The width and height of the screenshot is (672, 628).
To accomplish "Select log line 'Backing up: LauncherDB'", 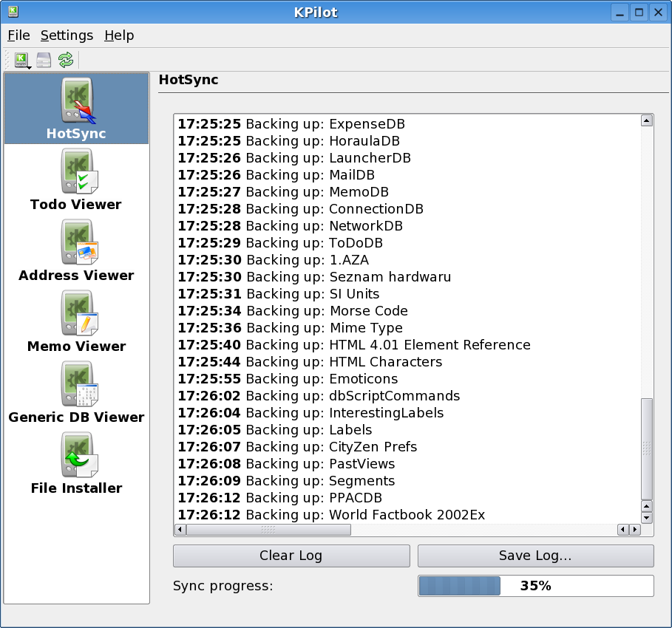I will coord(294,158).
